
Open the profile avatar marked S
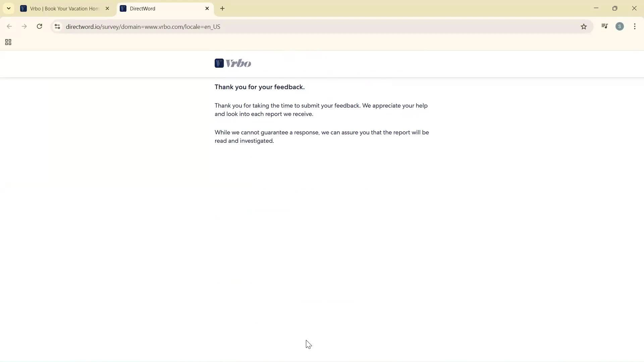coord(620,26)
